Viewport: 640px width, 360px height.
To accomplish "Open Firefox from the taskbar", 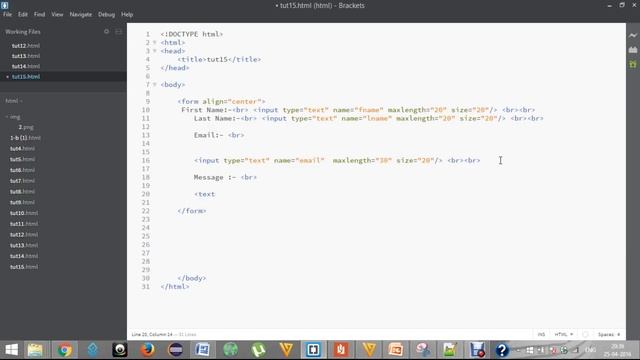I will (x=147, y=350).
